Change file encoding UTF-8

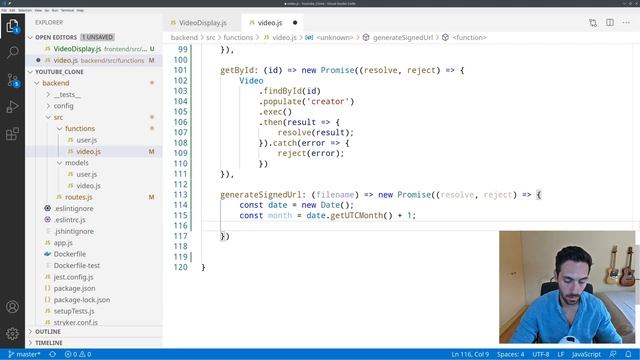coord(540,354)
